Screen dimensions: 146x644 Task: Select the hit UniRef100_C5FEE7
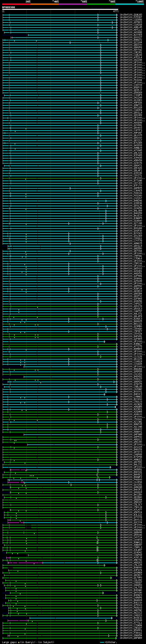coord(131,331)
